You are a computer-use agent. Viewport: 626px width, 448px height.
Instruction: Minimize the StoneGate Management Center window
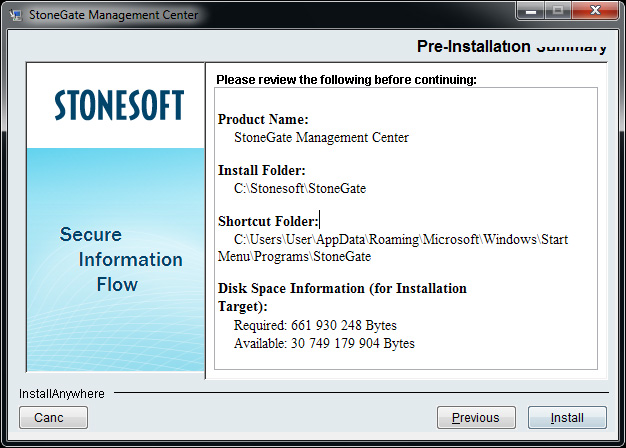(x=529, y=12)
